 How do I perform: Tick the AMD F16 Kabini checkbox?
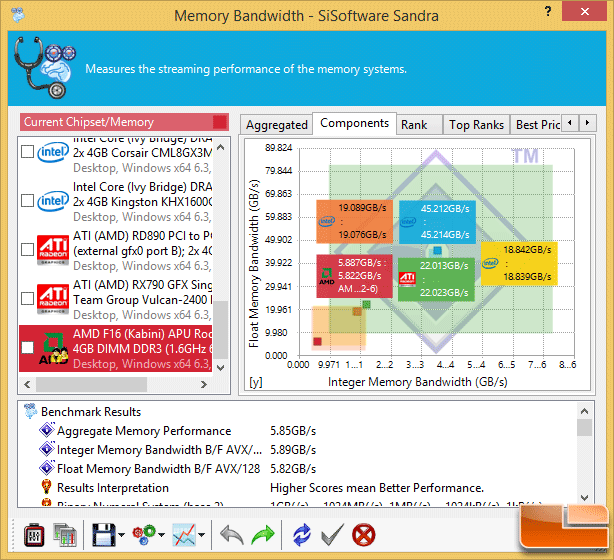click(27, 347)
